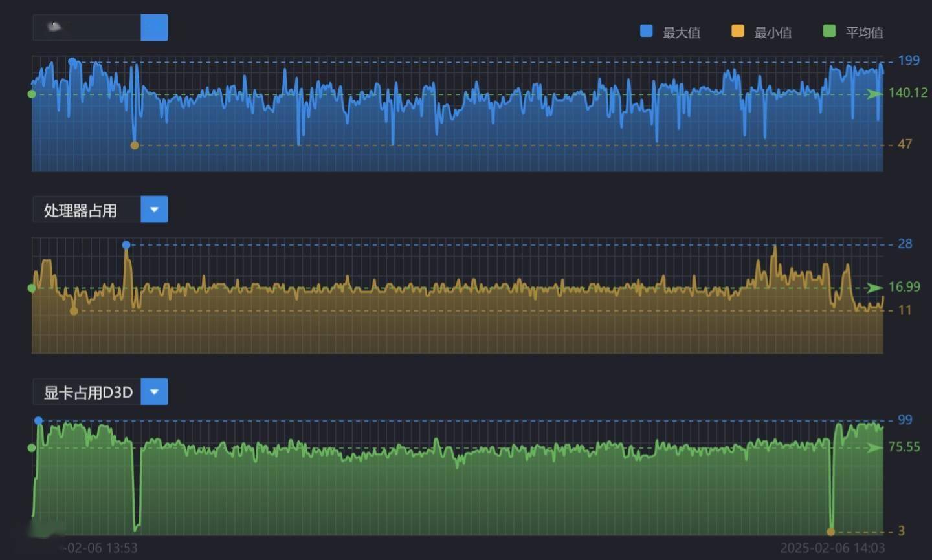This screenshot has height=560, width=932.
Task: Click the blue 最大值 legend swatch
Action: [x=646, y=31]
